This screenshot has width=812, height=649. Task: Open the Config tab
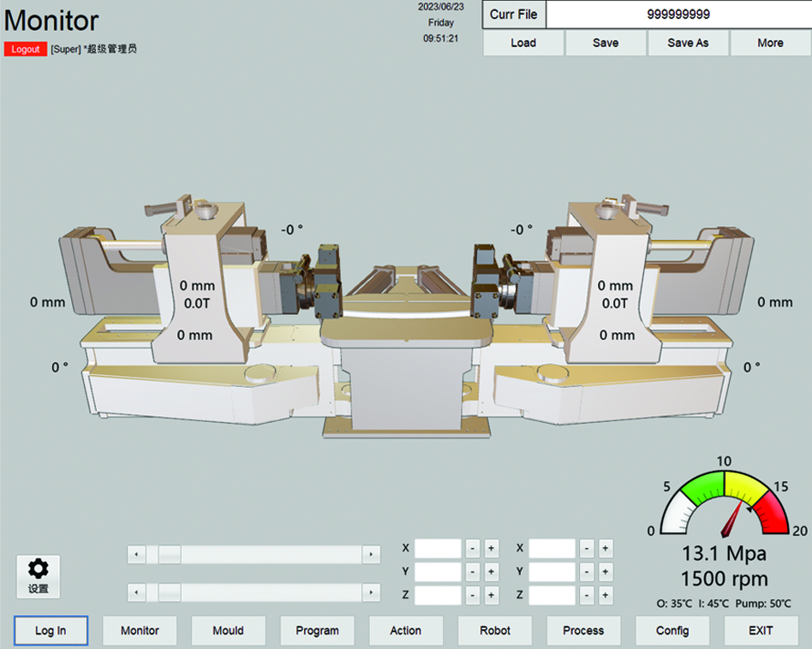click(x=672, y=630)
